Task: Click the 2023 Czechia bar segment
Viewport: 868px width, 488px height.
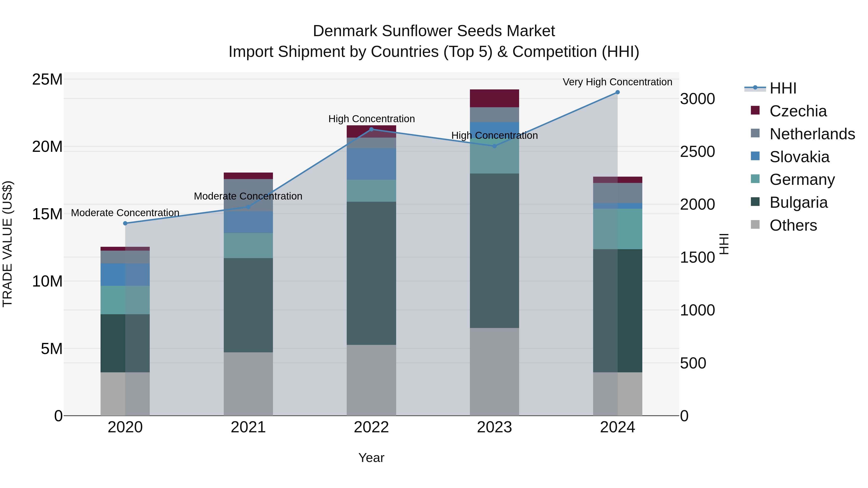Action: [494, 98]
